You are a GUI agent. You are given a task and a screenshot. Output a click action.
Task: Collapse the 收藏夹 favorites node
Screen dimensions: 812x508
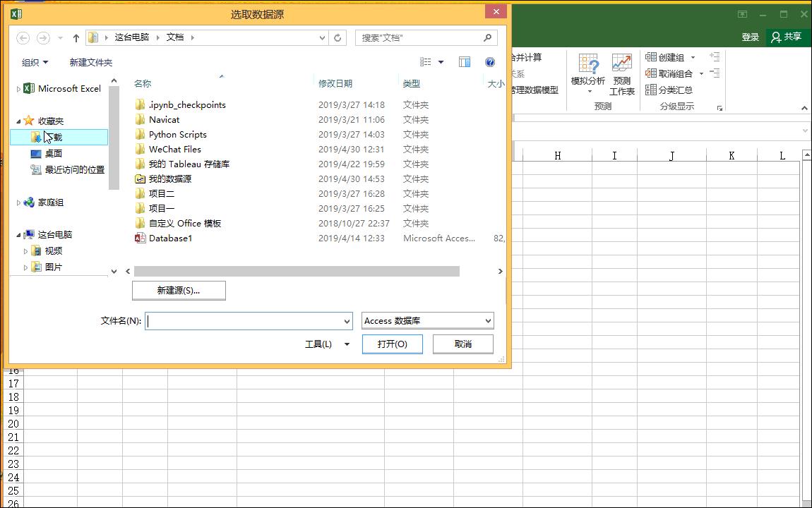pyautogui.click(x=18, y=121)
